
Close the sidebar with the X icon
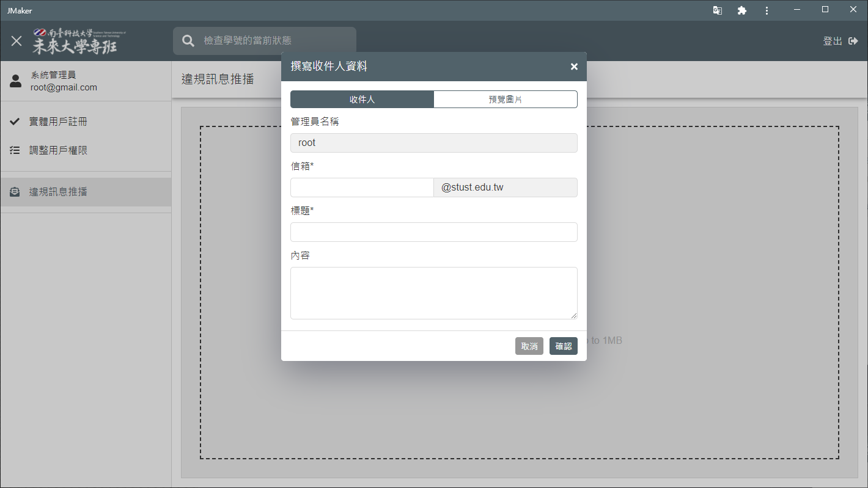coord(17,41)
